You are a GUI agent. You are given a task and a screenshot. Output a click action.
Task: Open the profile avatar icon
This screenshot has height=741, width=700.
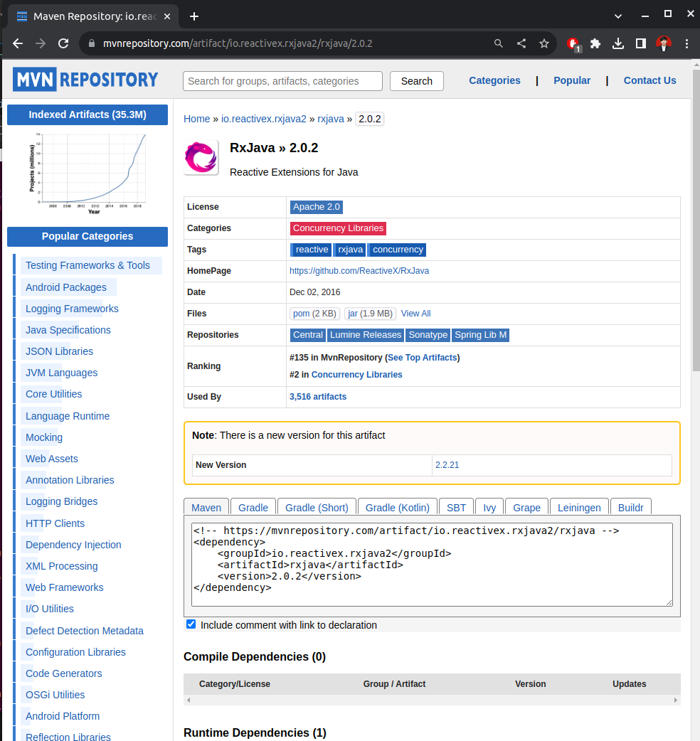point(664,43)
